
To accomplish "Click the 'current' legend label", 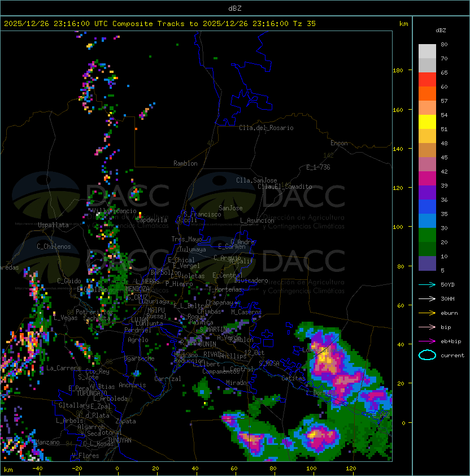I will (452, 356).
